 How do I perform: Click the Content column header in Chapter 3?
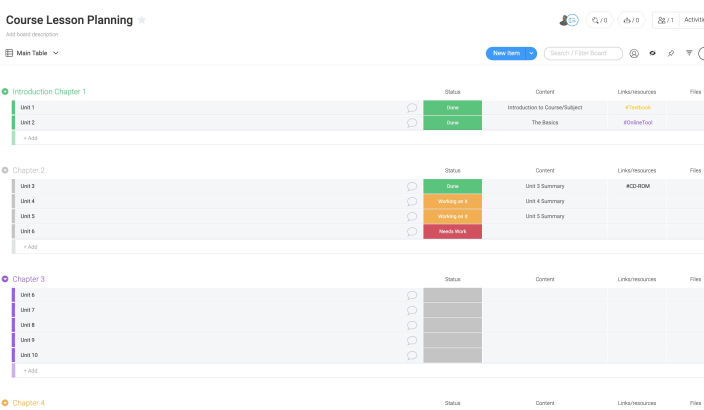coord(545,279)
